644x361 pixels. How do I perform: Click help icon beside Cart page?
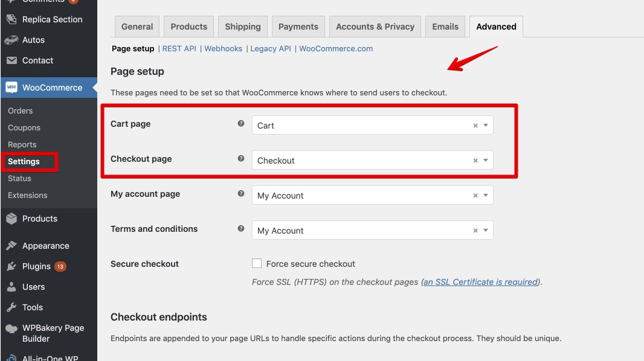coord(241,124)
